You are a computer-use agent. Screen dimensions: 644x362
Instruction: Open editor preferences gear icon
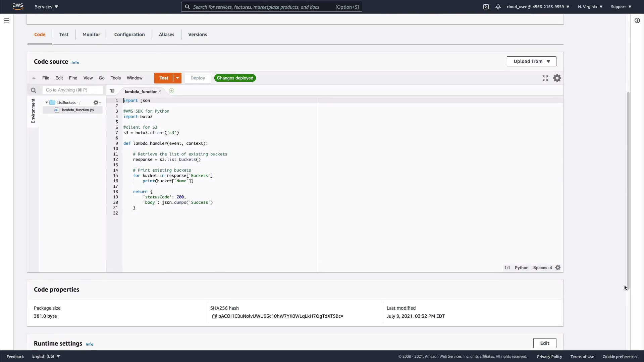(557, 78)
